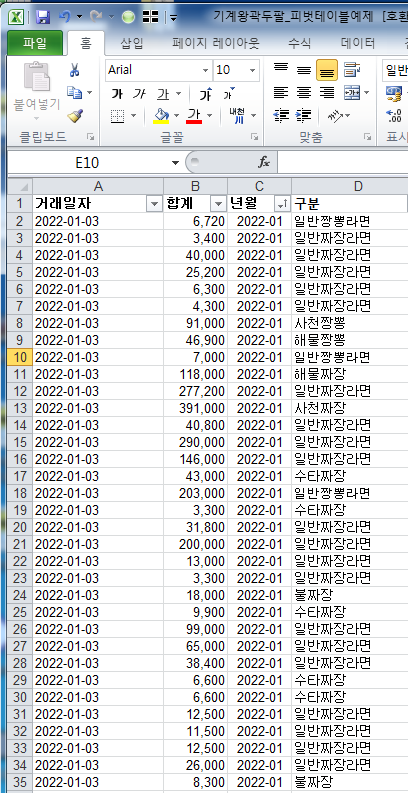Screen dimensions: 408x793
Task: Click the scissors Cut icon
Action: tap(75, 70)
